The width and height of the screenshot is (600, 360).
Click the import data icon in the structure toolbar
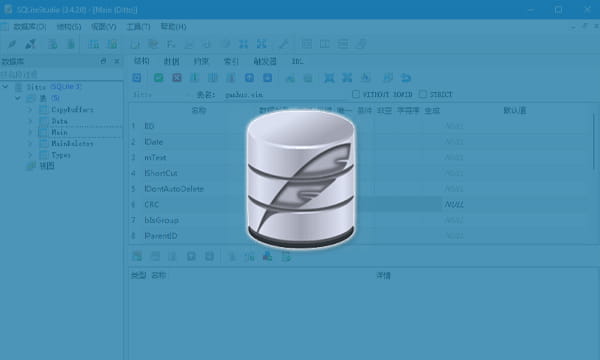click(329, 78)
